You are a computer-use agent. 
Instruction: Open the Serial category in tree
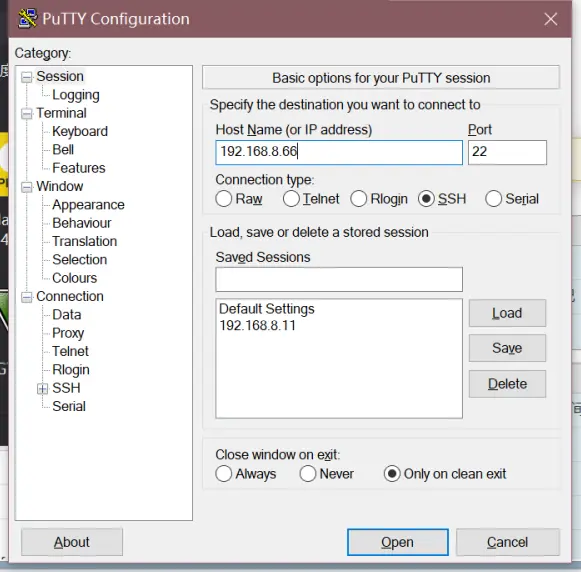[69, 406]
